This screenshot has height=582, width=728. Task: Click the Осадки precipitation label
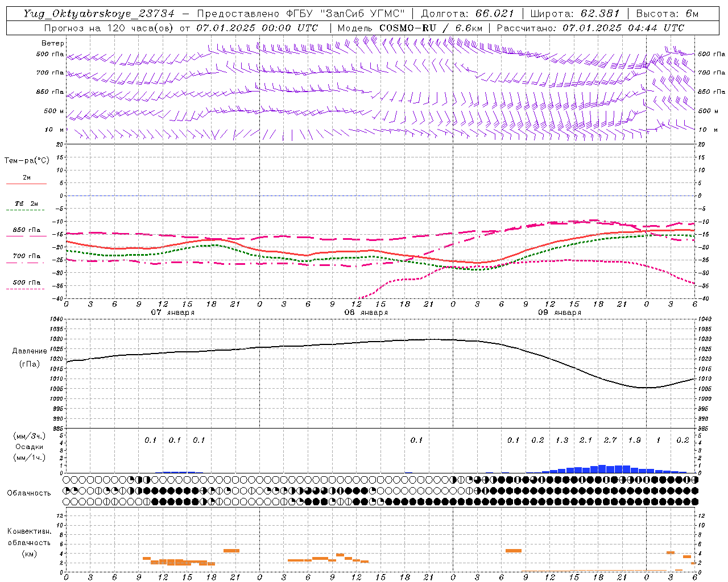tap(29, 447)
